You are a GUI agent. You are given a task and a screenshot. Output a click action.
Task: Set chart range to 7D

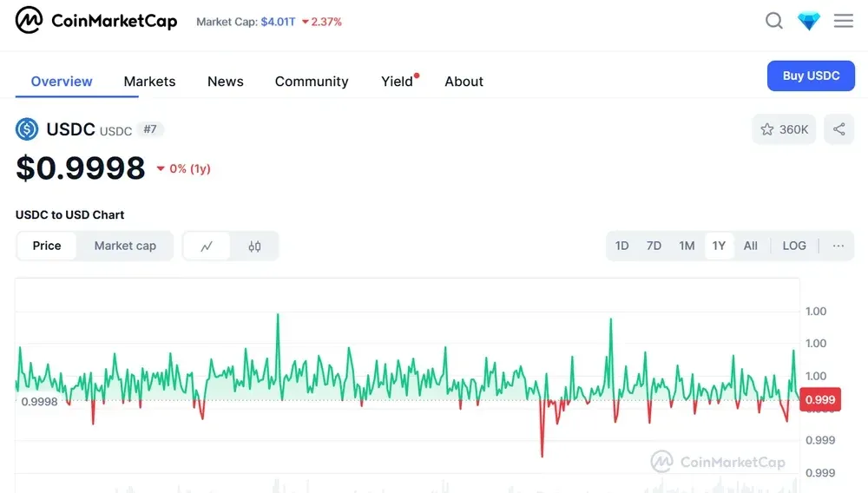(x=654, y=246)
